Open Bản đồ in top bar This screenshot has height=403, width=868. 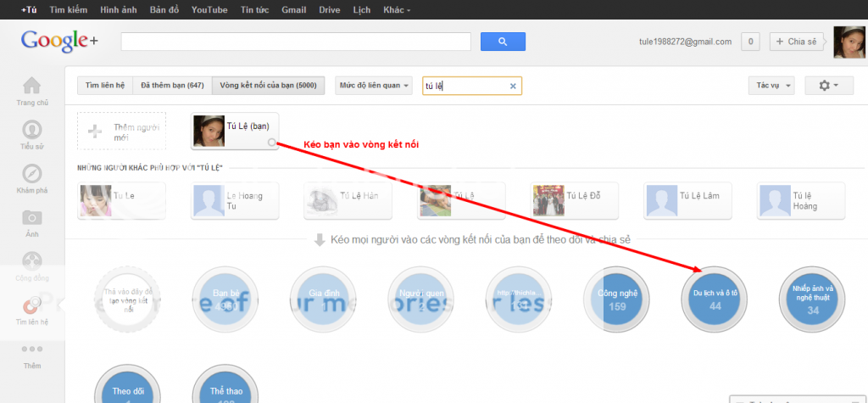click(x=164, y=10)
